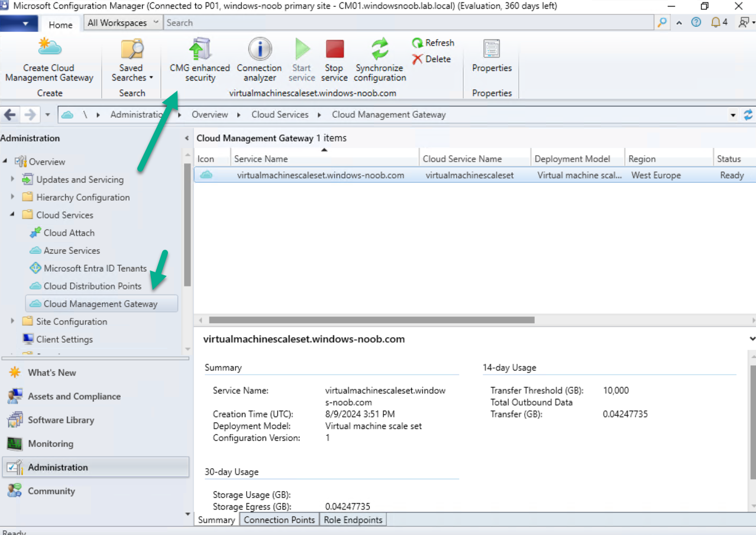Stop the service with the red icon
Viewport: 756px width, 535px height.
334,49
